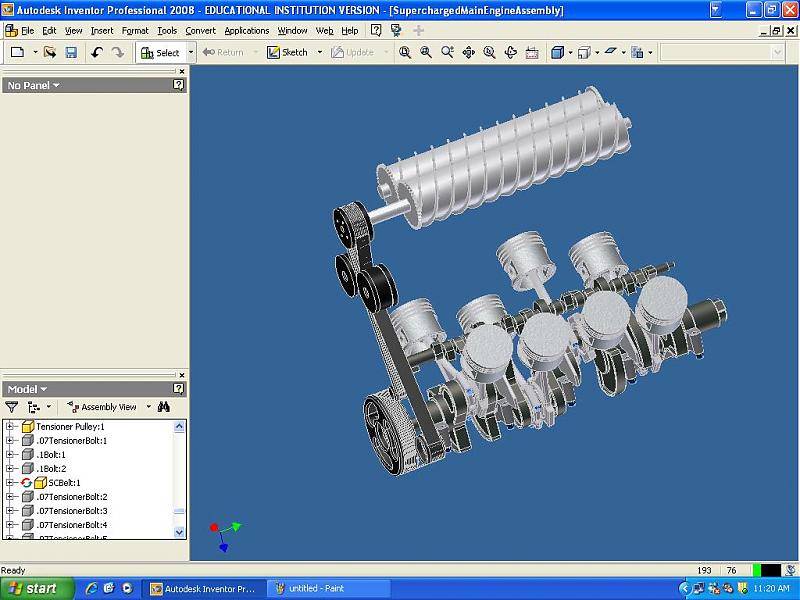Image resolution: width=800 pixels, height=600 pixels.
Task: Click the Zoom Window icon
Action: click(426, 52)
